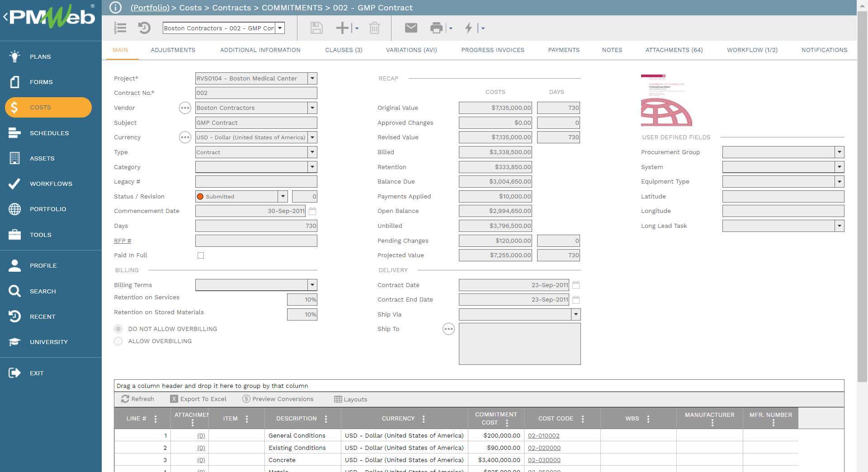This screenshot has width=868, height=472.
Task: Click the (Portfolio) breadcrumb link
Action: (150, 8)
